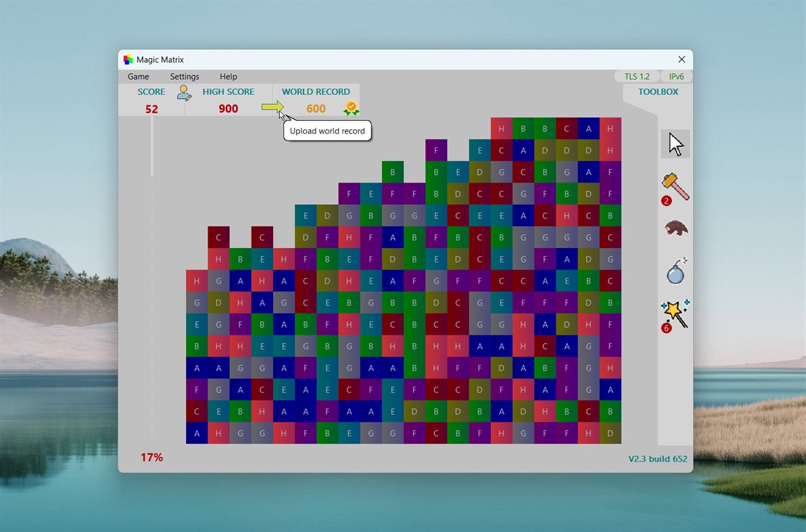Click the player profile icon next to Score
This screenshot has height=532, width=806.
click(184, 93)
